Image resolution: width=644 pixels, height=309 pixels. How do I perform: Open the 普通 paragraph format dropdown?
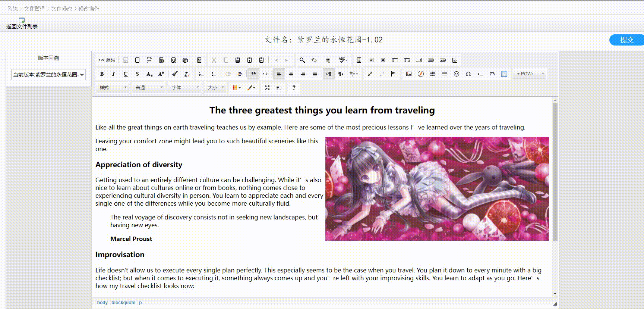(x=149, y=88)
